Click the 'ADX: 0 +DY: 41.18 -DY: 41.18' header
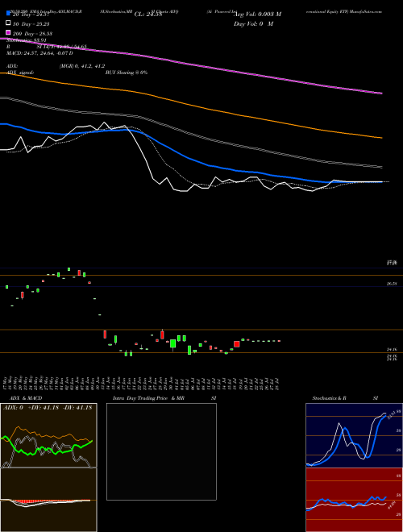403x532 pixels. 48,408
